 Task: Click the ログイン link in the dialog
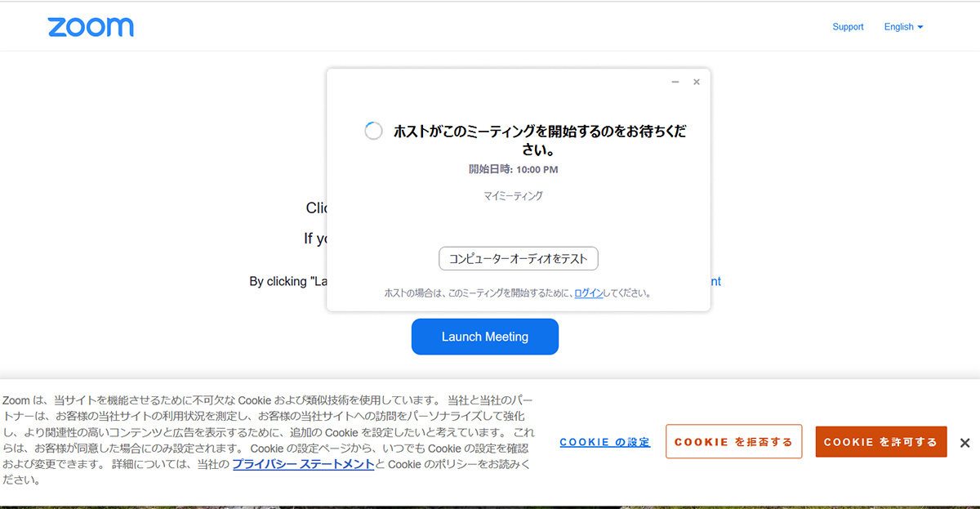pyautogui.click(x=589, y=292)
